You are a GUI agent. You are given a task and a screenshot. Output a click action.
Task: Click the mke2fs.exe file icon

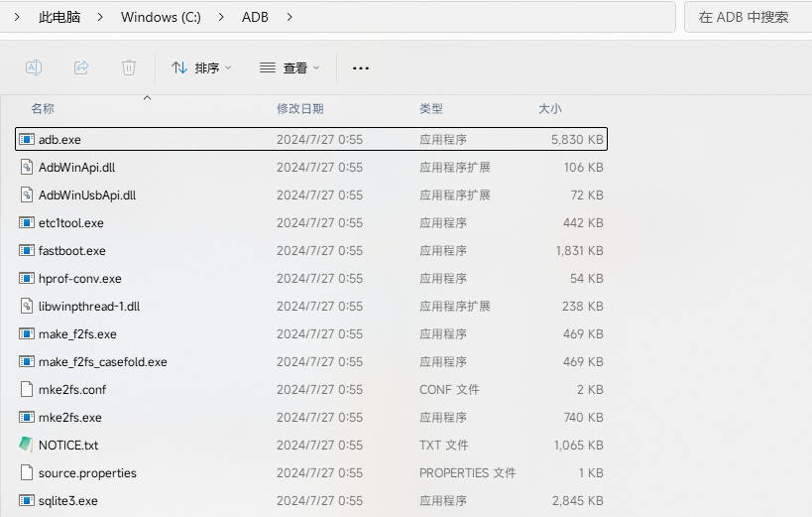coord(27,417)
